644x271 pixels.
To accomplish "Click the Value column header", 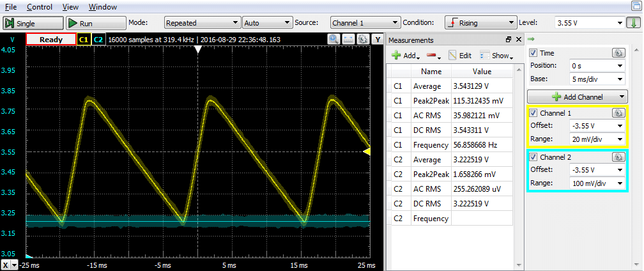I will [x=482, y=72].
